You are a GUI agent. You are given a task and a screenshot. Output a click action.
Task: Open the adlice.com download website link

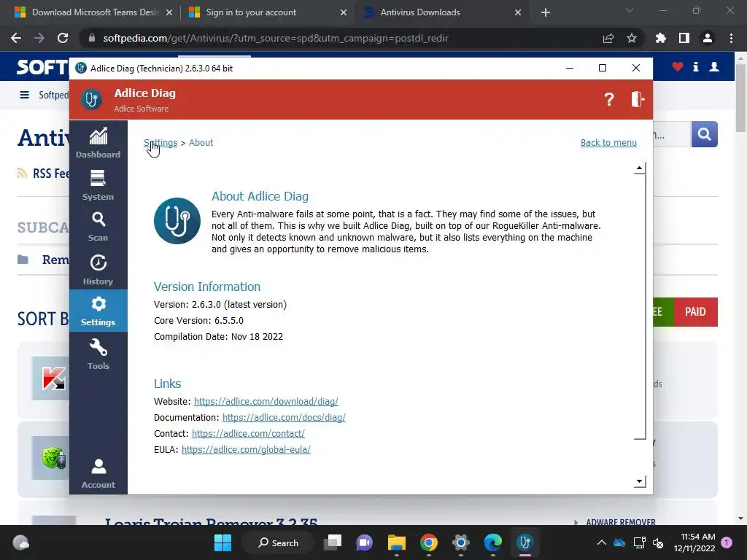[x=266, y=402]
